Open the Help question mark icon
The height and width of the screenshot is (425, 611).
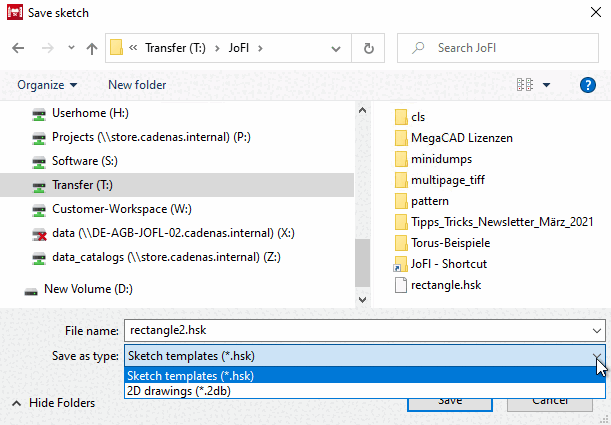[x=588, y=85]
